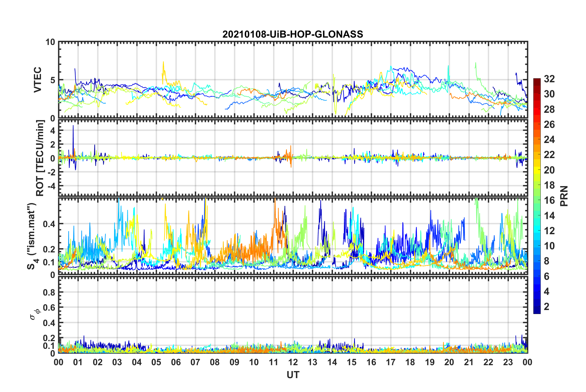Select the UT axis tick label 23
Screen dimensions: 586x392
[508, 362]
